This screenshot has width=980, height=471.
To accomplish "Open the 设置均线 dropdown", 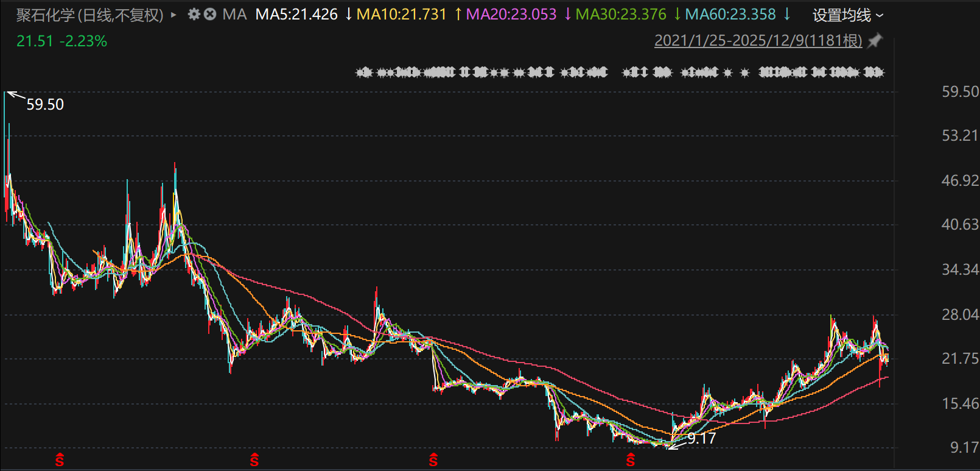I will 848,15.
